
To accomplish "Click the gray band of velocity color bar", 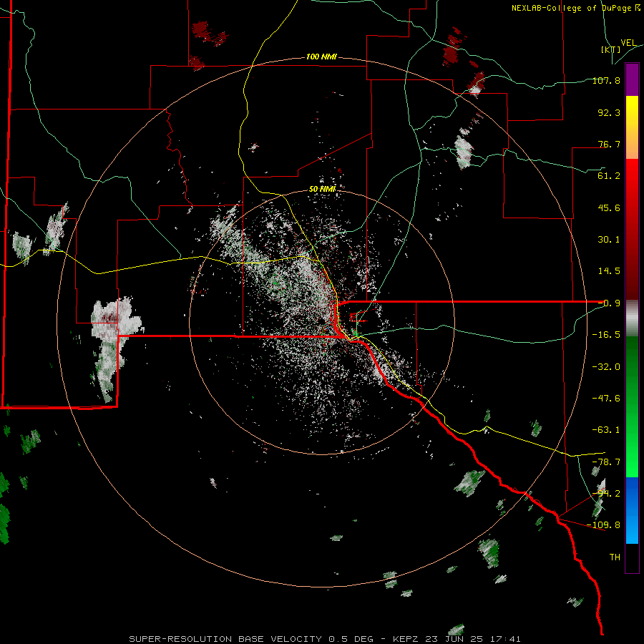I will (x=632, y=318).
